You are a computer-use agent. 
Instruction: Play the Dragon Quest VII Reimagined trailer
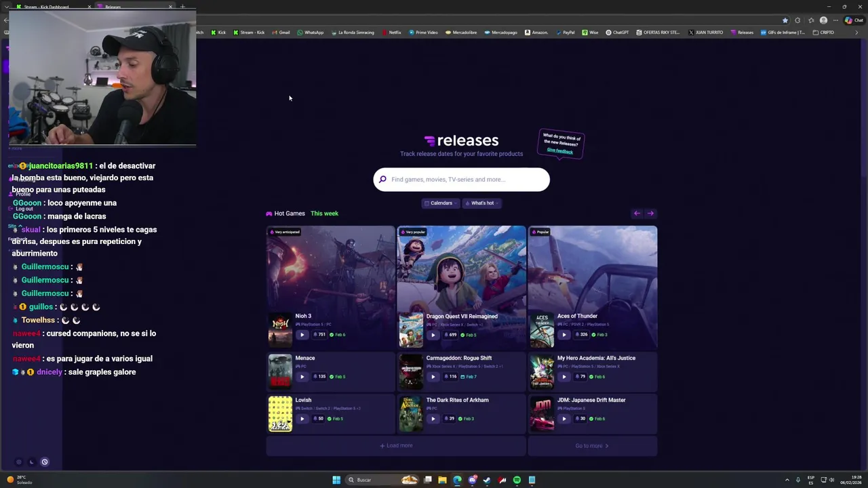pyautogui.click(x=433, y=335)
